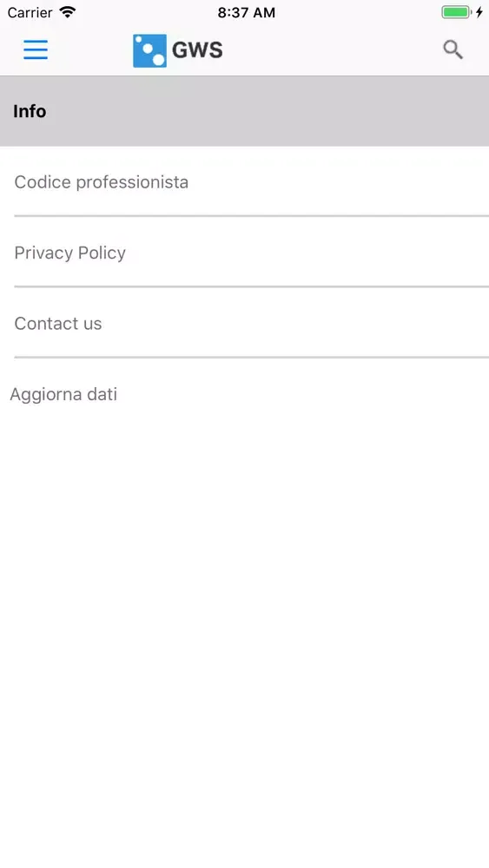The width and height of the screenshot is (489, 868).
Task: Tap the magnifier search icon
Action: 453,49
